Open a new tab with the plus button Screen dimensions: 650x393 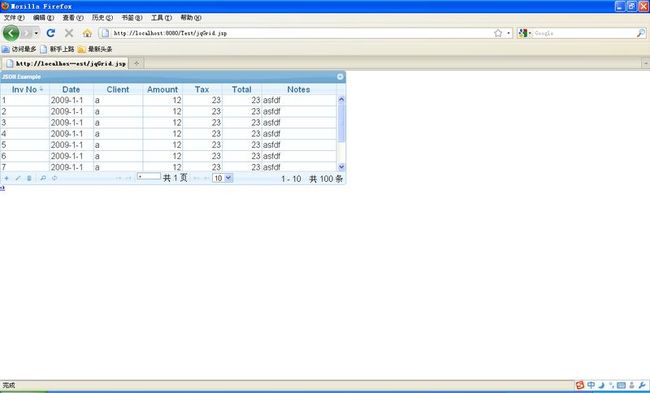point(136,63)
